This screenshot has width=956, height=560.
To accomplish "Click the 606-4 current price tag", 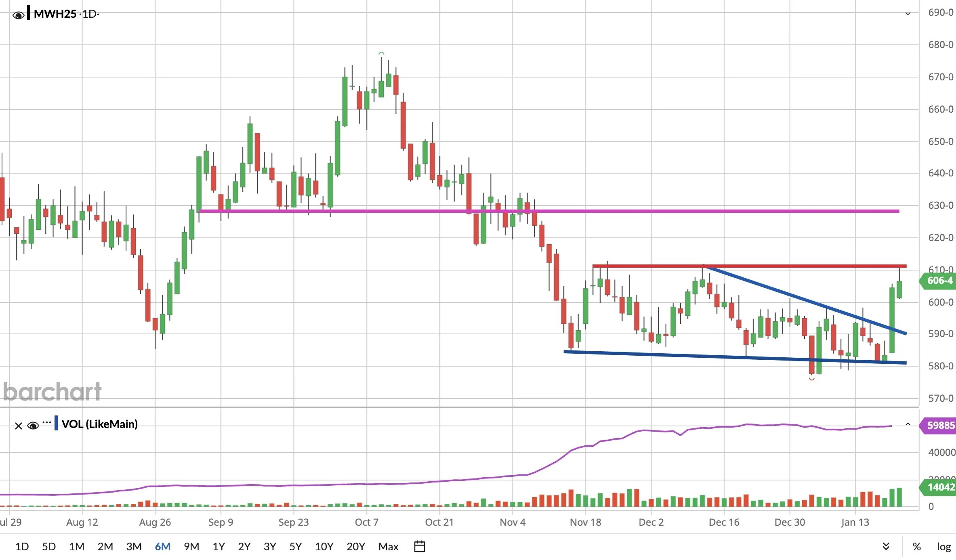I will click(939, 281).
